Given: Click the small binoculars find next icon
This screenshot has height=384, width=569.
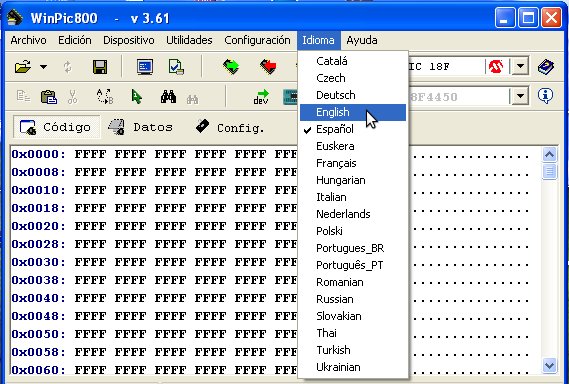Looking at the screenshot, I should point(192,99).
